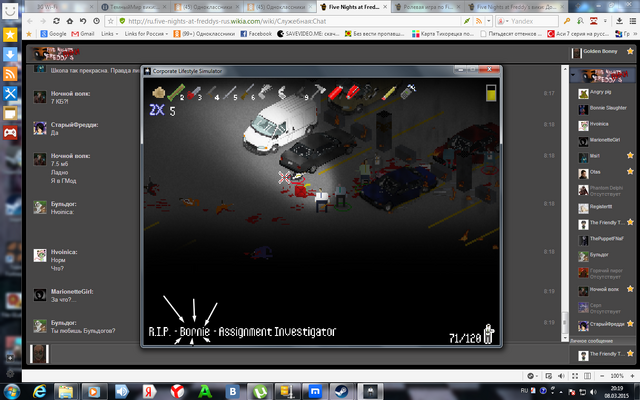640x400 pixels.
Task: Open yellow star favorites in left sidebar
Action: tap(10, 35)
